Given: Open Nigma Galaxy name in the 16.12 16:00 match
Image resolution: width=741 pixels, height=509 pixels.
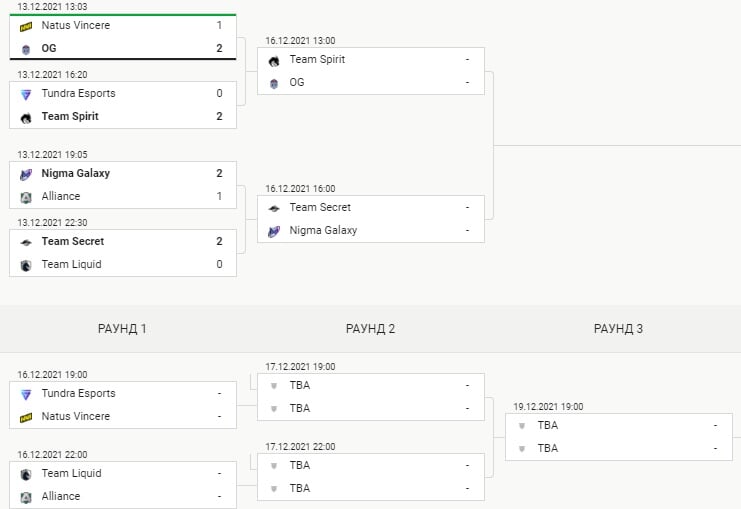Looking at the screenshot, I should coord(323,230).
